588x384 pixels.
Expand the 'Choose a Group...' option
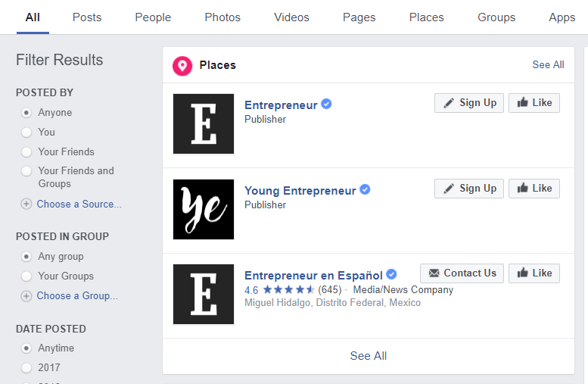click(x=77, y=296)
